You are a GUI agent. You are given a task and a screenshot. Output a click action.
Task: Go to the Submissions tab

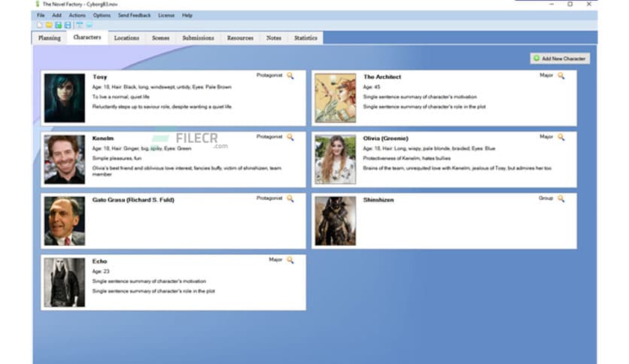[x=198, y=38]
